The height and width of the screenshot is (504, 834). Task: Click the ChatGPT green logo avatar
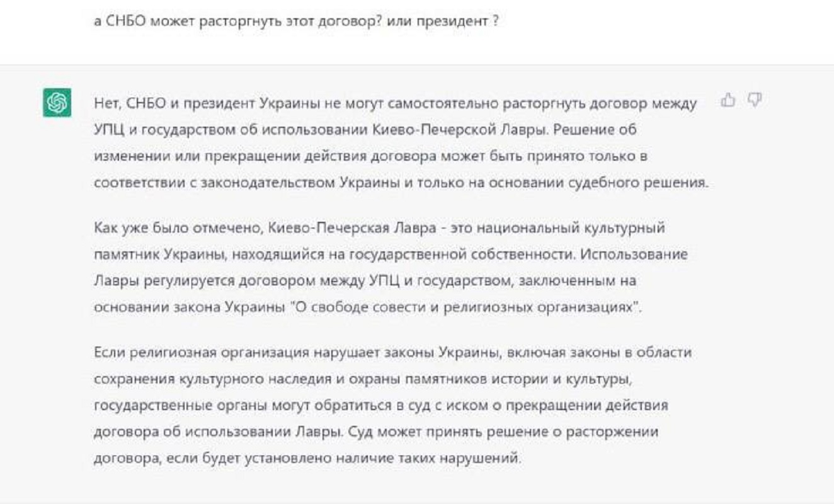(x=57, y=102)
